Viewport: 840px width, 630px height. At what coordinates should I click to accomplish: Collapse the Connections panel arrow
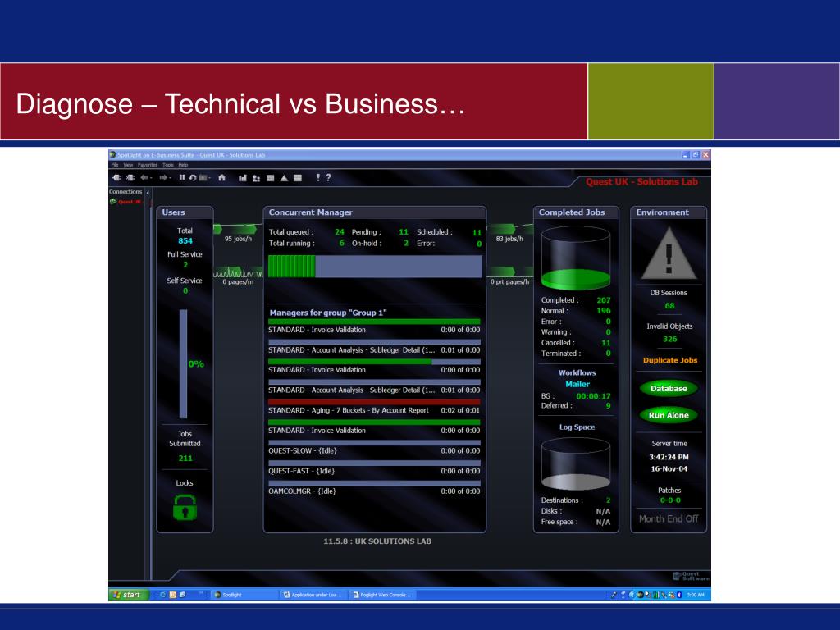[x=148, y=192]
